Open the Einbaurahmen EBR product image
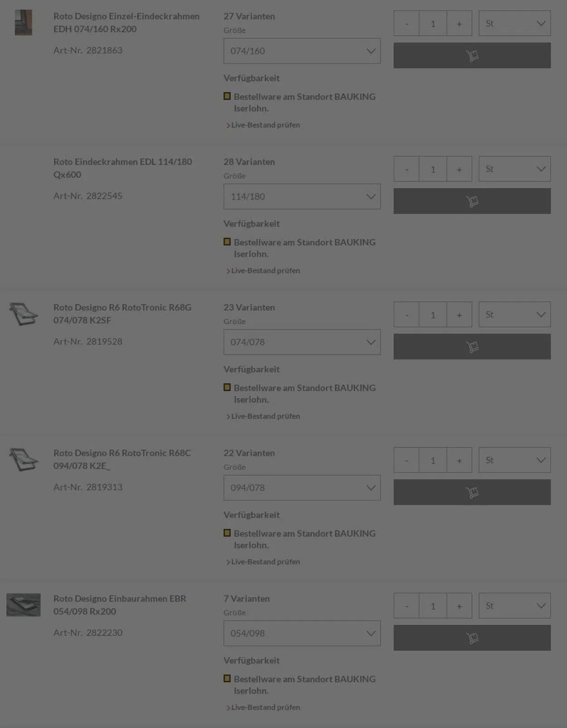567x728 pixels. tap(24, 605)
